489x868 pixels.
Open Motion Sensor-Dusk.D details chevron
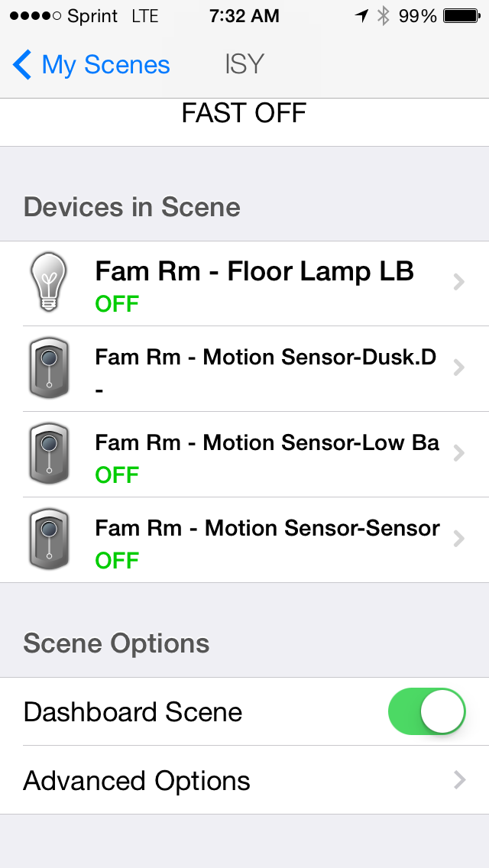coord(458,368)
